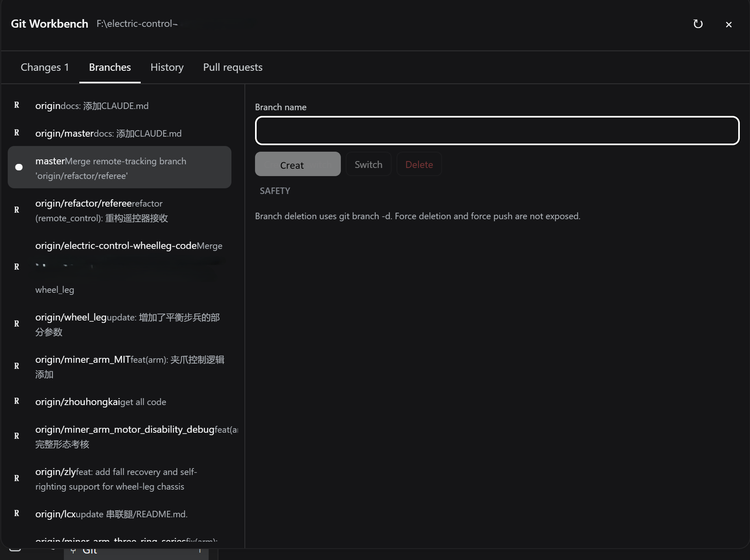This screenshot has height=560, width=750.
Task: Select origin/electric-control-wheelleg-code branch
Action: pos(120,267)
